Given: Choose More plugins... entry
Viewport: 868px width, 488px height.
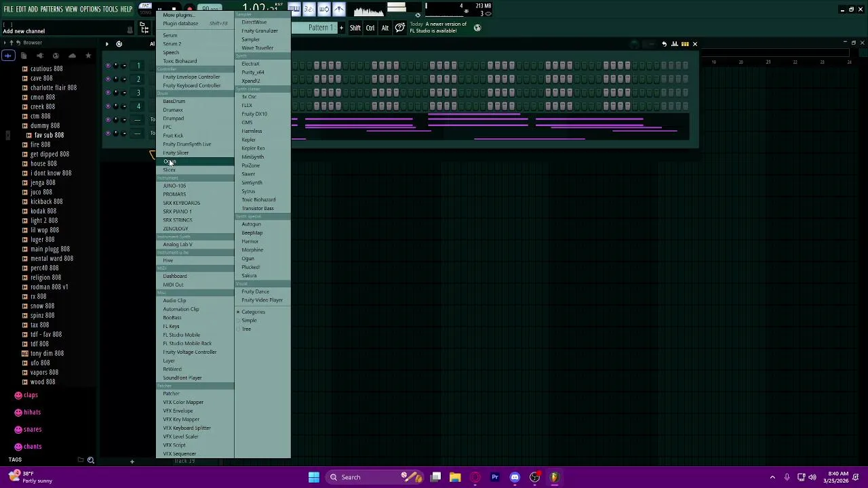Looking at the screenshot, I should 178,15.
